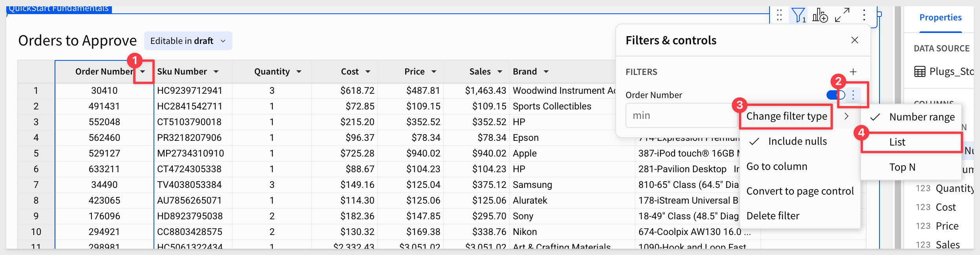980x255 pixels.
Task: Open Sku Number column dropdown arrow
Action: click(216, 71)
